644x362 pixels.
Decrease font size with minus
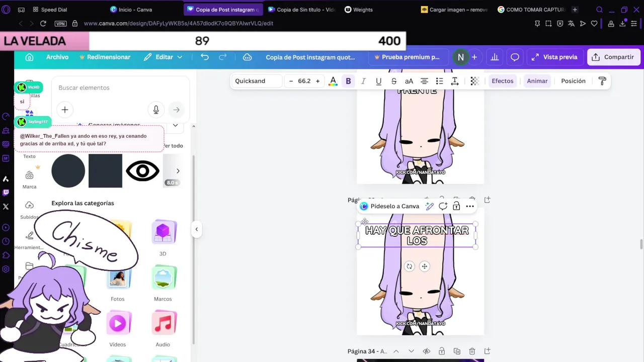tap(291, 81)
